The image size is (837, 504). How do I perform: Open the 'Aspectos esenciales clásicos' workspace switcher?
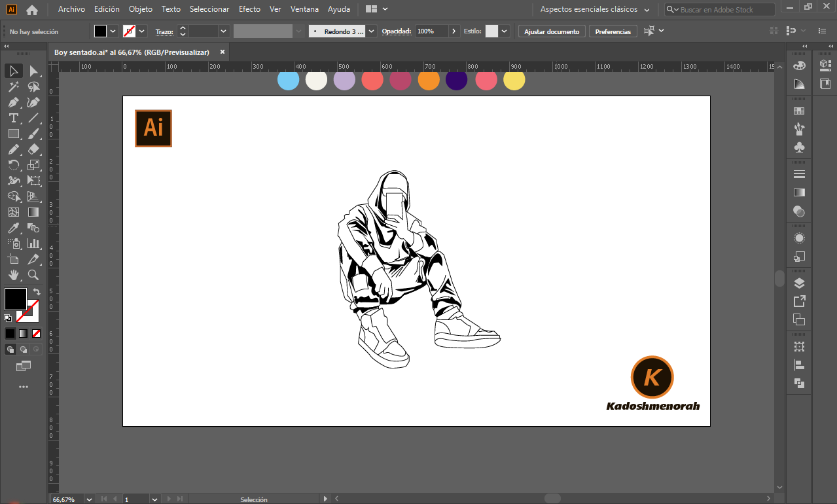pyautogui.click(x=595, y=10)
